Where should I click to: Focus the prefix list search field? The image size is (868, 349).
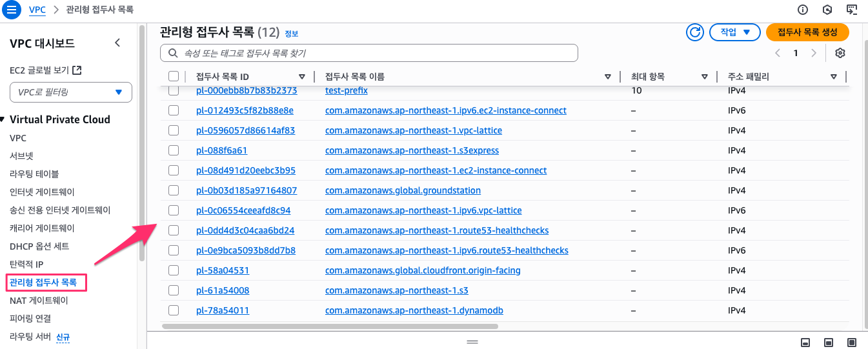[x=369, y=53]
